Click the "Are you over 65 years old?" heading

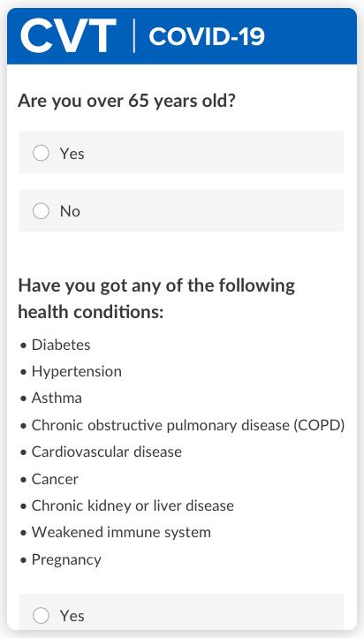[126, 101]
